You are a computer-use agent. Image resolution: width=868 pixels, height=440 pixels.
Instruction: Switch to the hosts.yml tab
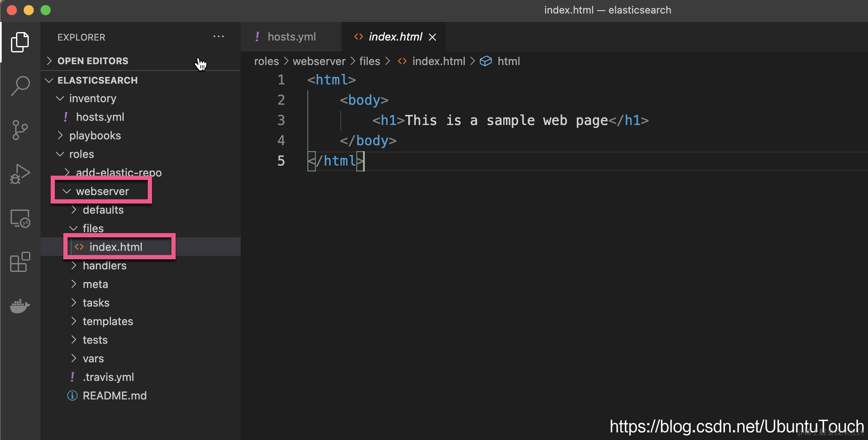click(291, 37)
